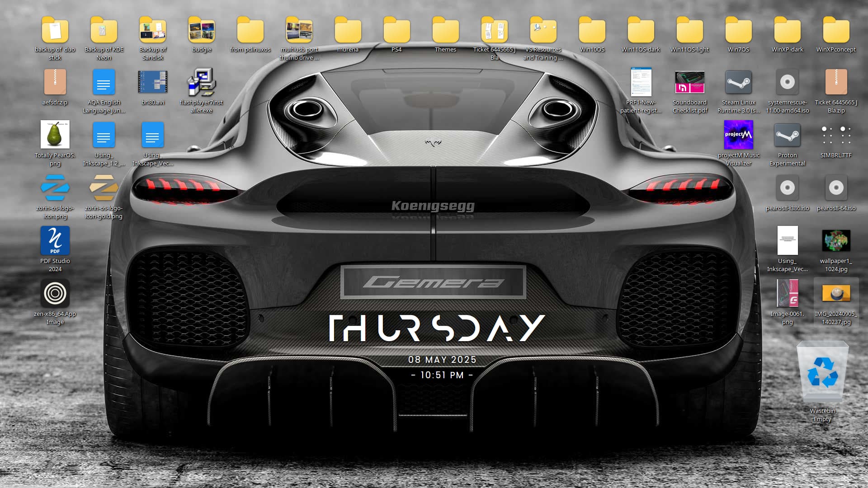868x488 pixels.
Task: Open the 'Backup of Sandisk' folder
Action: coord(152,30)
